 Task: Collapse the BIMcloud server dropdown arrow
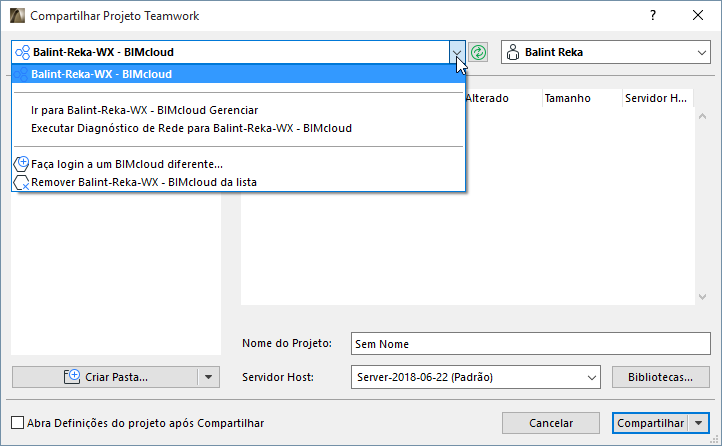457,52
